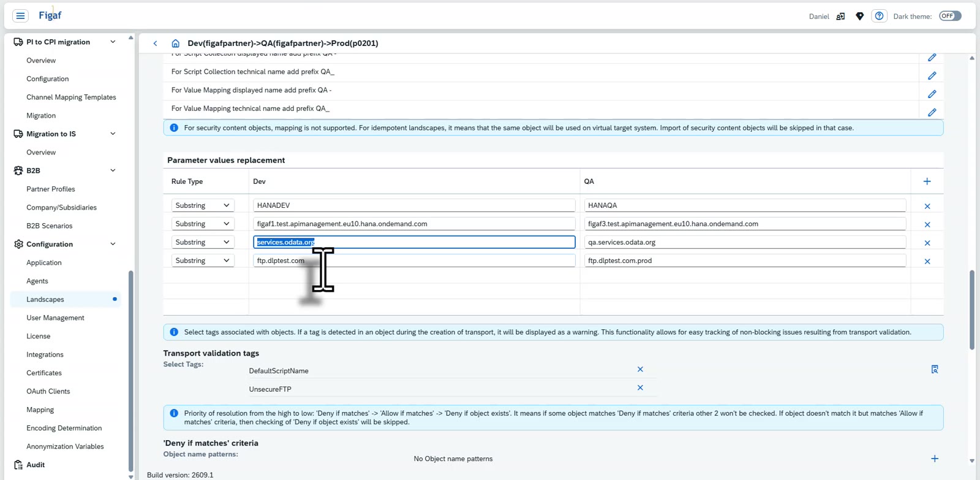This screenshot has width=980, height=480.
Task: Open Channel Mapping Templates page
Action: click(71, 97)
